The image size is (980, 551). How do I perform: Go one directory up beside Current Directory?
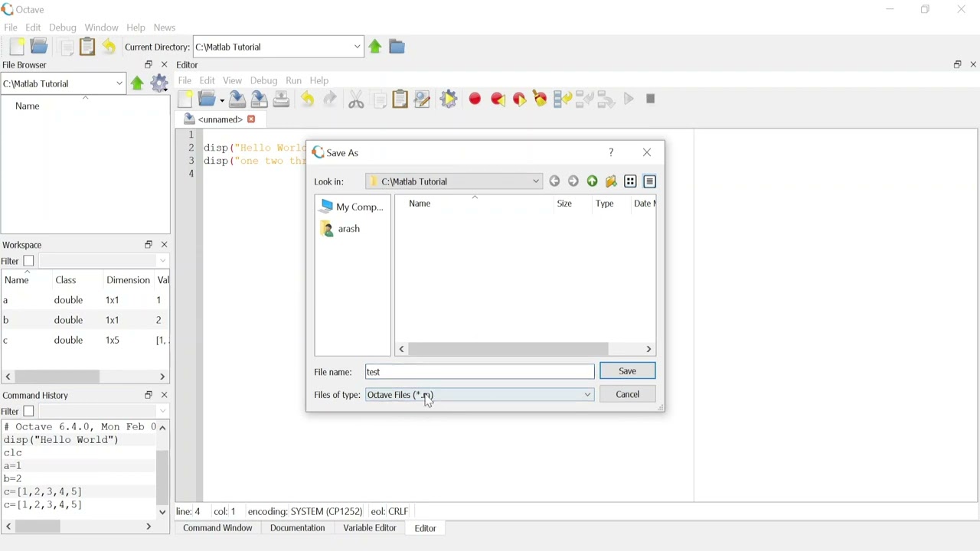375,47
